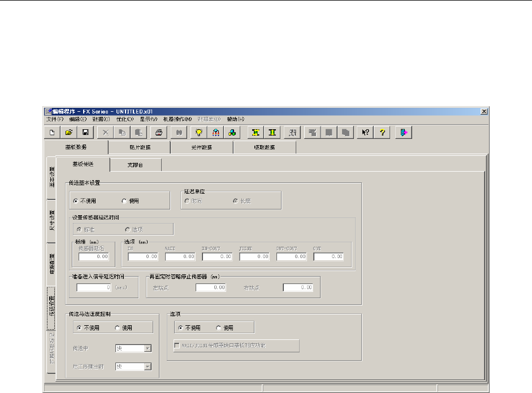Open the 机器操作(M) menu
Viewport: 532px width, 393px height.
(177, 119)
